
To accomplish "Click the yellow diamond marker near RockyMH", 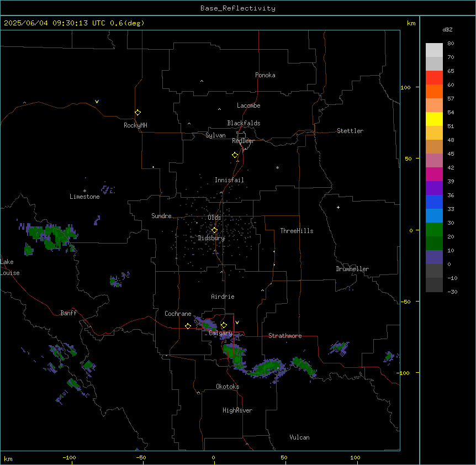I will coord(137,113).
